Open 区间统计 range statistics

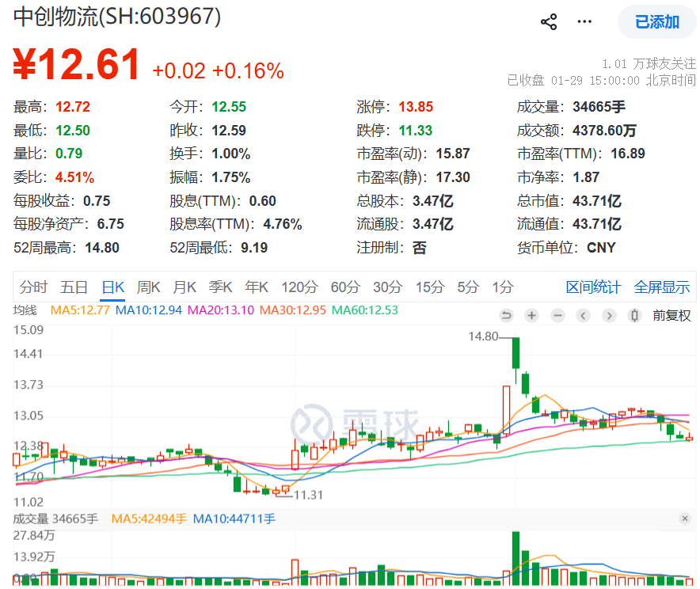click(593, 287)
